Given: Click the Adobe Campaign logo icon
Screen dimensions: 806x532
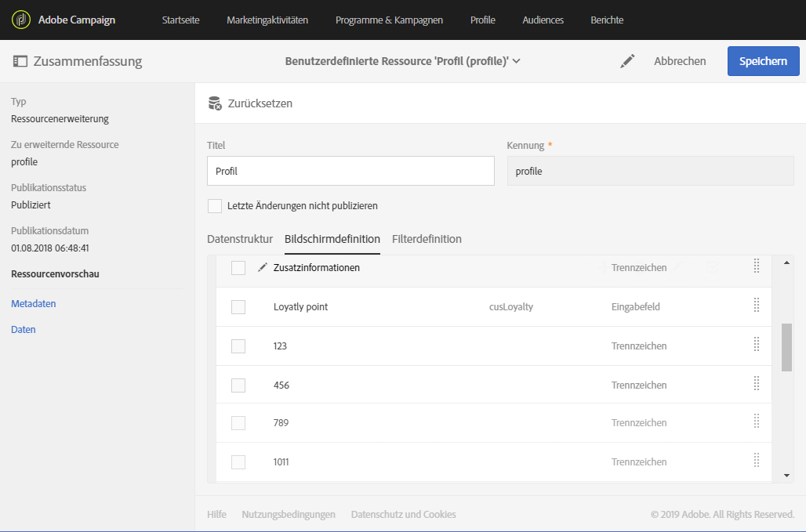Looking at the screenshot, I should coord(21,20).
